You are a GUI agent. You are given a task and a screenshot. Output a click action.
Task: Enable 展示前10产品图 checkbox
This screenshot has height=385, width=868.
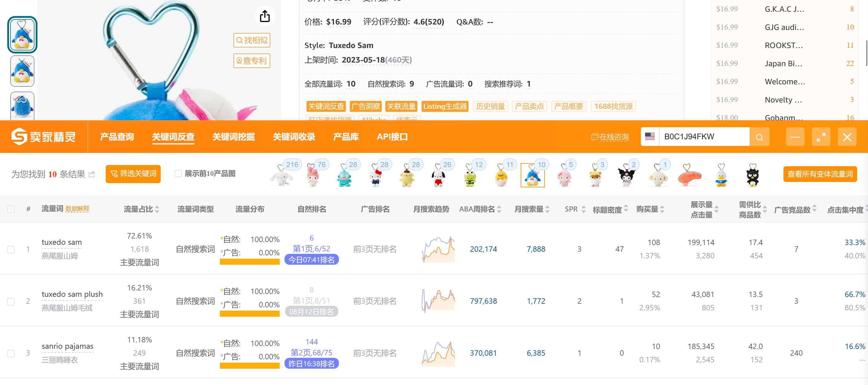178,174
